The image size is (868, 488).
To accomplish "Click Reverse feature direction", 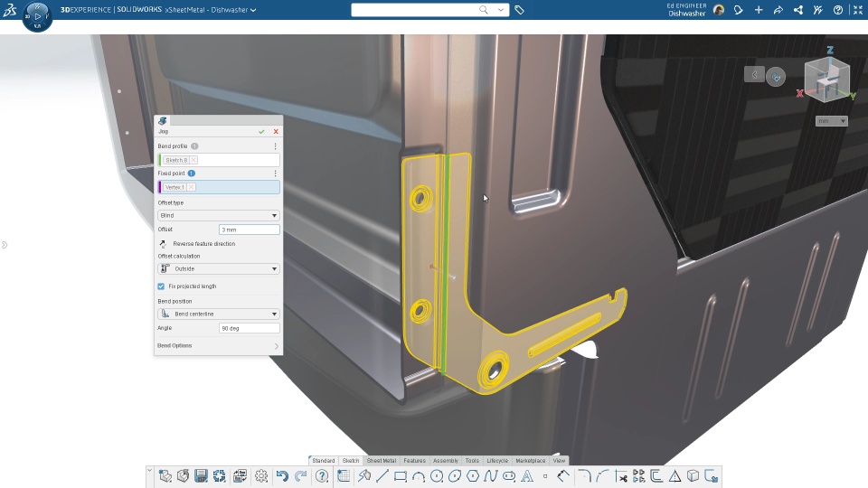I will coord(198,243).
